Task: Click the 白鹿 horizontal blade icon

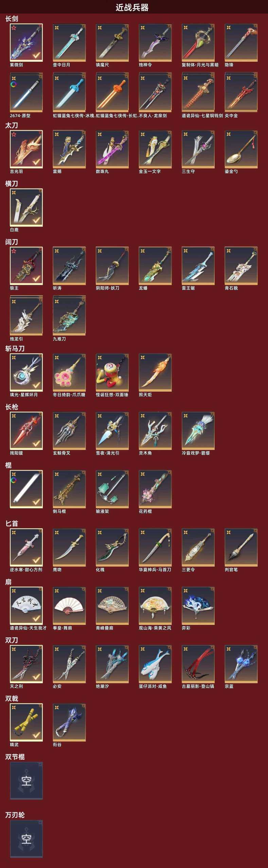Action: [26, 208]
